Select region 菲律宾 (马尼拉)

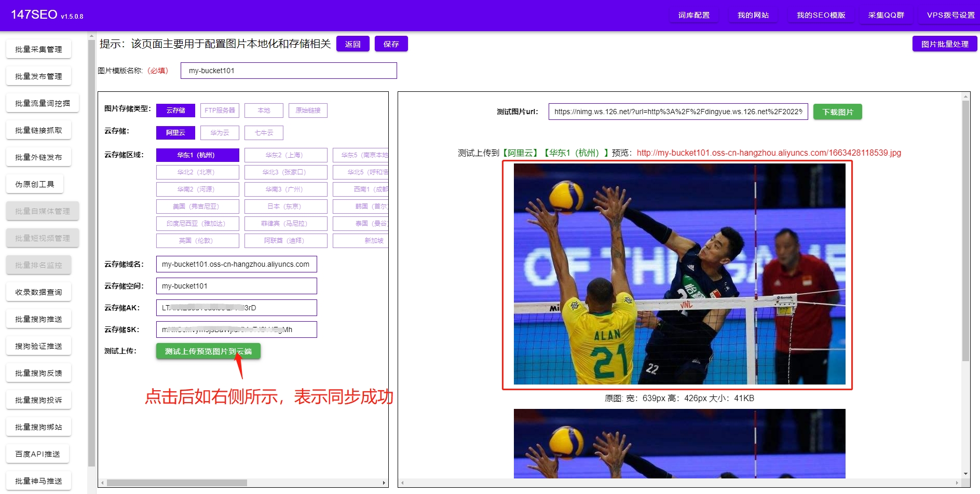click(286, 224)
